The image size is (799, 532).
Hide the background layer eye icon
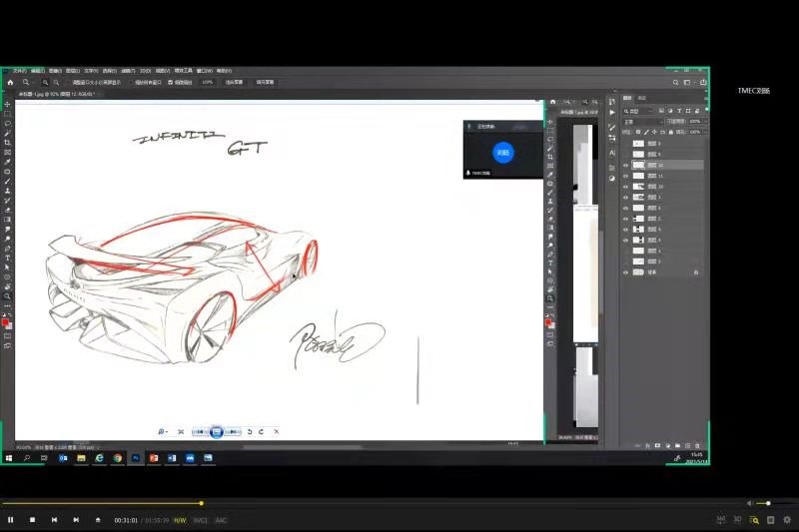pyautogui.click(x=626, y=272)
